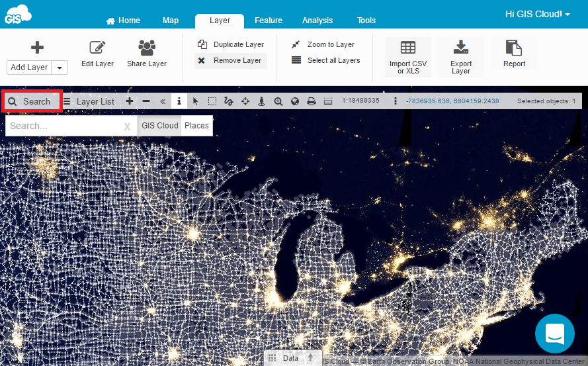This screenshot has height=366, width=588.
Task: Click the zoom out minus icon
Action: coord(146,101)
